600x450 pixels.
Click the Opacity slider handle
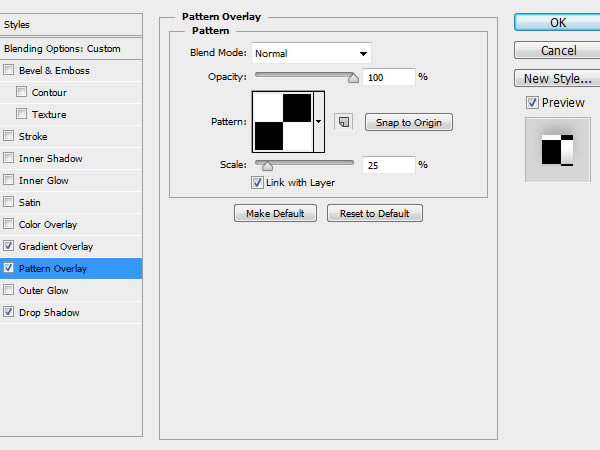click(x=353, y=78)
